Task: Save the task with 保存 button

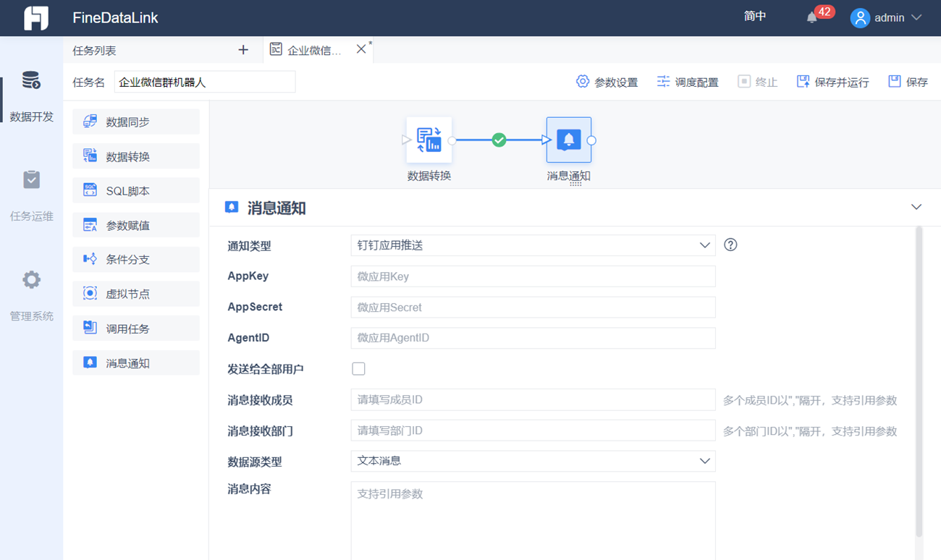Action: click(x=908, y=82)
